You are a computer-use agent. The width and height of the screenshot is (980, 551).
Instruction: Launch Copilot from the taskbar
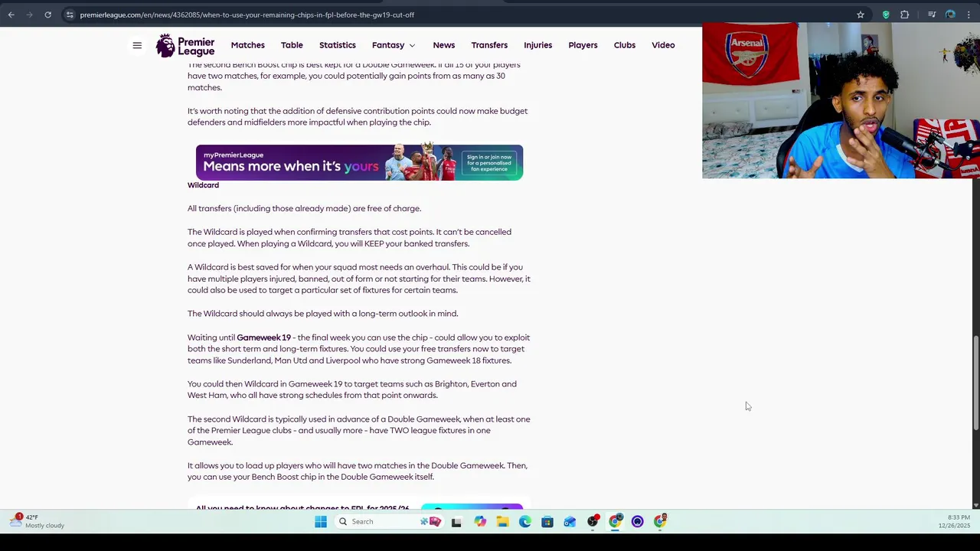[x=480, y=521]
